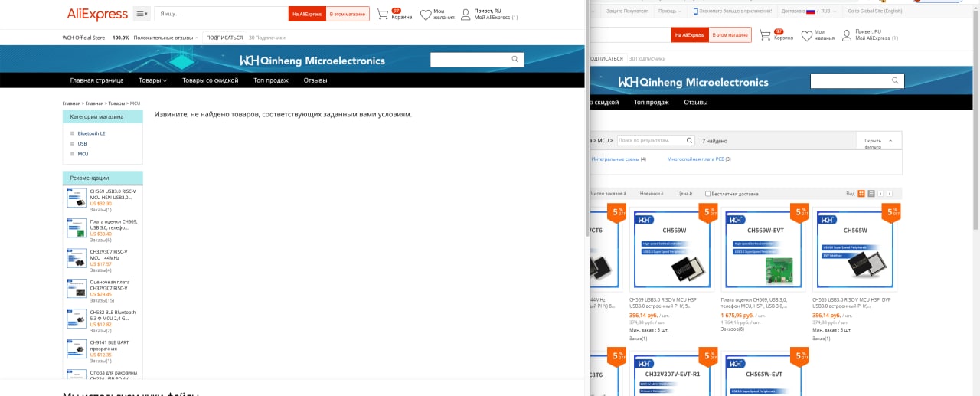
Task: Focus 'Поиск по результатам' field
Action: click(650, 141)
